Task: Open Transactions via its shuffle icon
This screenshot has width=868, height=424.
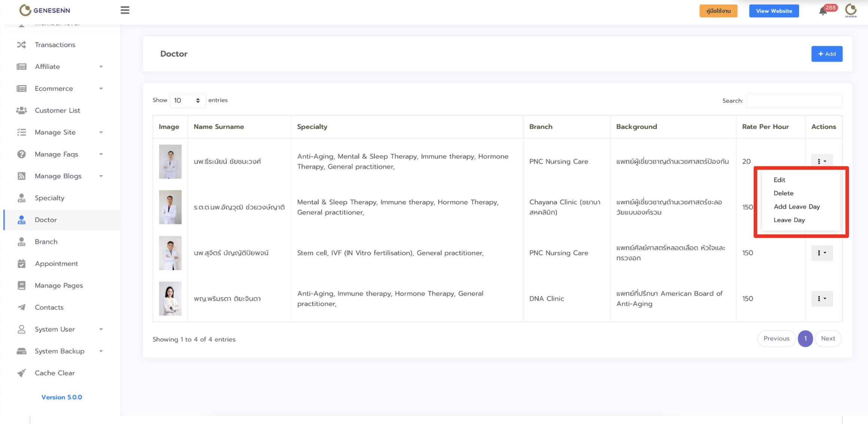Action: 21,45
